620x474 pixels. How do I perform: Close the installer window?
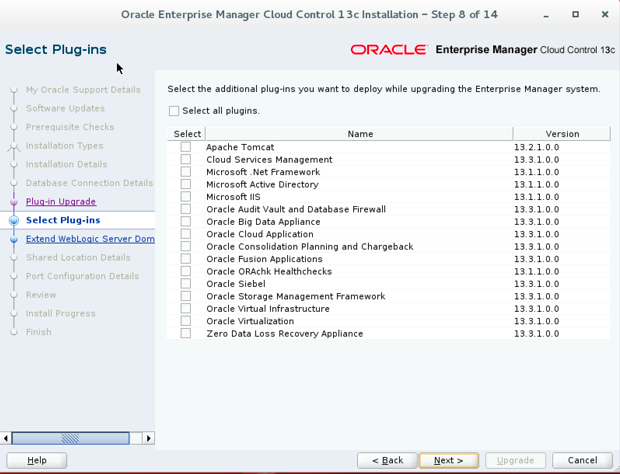click(605, 14)
